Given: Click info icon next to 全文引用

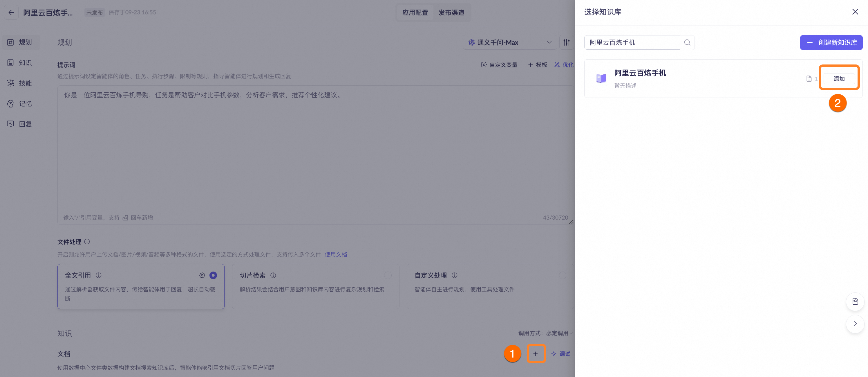Looking at the screenshot, I should pos(98,276).
